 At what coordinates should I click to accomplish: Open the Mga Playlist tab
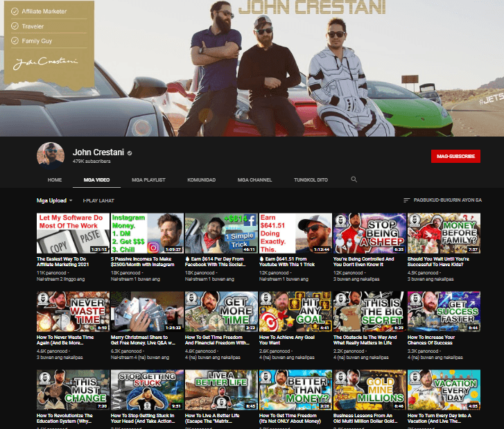click(x=148, y=180)
